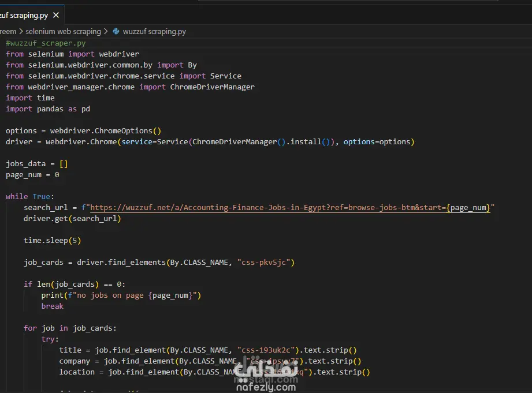Click the Python file icon in breadcrumb

point(116,32)
